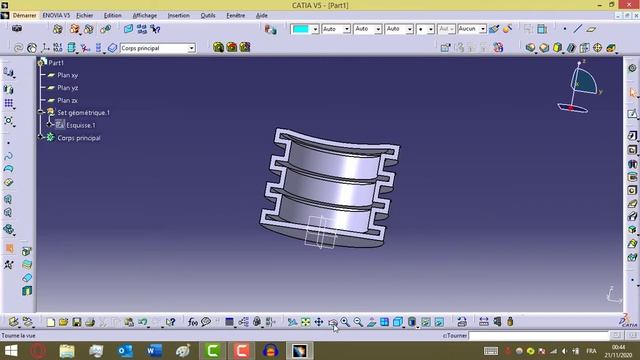The height and width of the screenshot is (360, 640).
Task: Open the Formula f(x) tool
Action: coord(193,322)
